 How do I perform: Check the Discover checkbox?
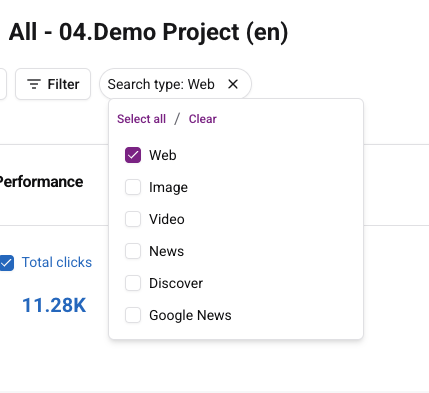point(133,283)
